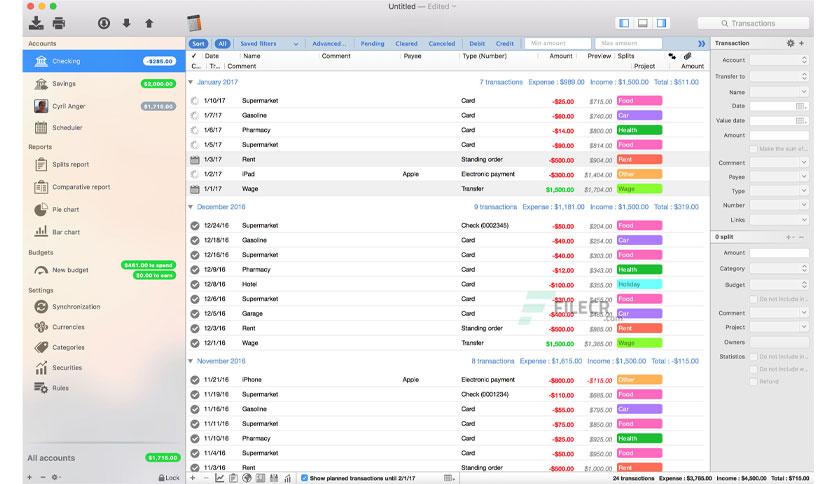Click the Lock button in sidebar footer
The width and height of the screenshot is (836, 484).
(169, 478)
